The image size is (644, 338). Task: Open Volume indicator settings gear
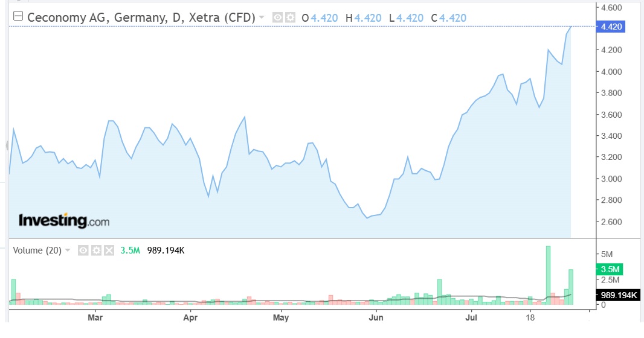pyautogui.click(x=96, y=250)
